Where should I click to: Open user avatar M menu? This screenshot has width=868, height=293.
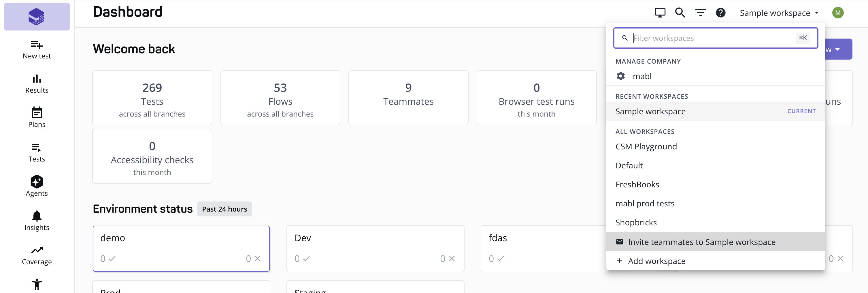838,13
